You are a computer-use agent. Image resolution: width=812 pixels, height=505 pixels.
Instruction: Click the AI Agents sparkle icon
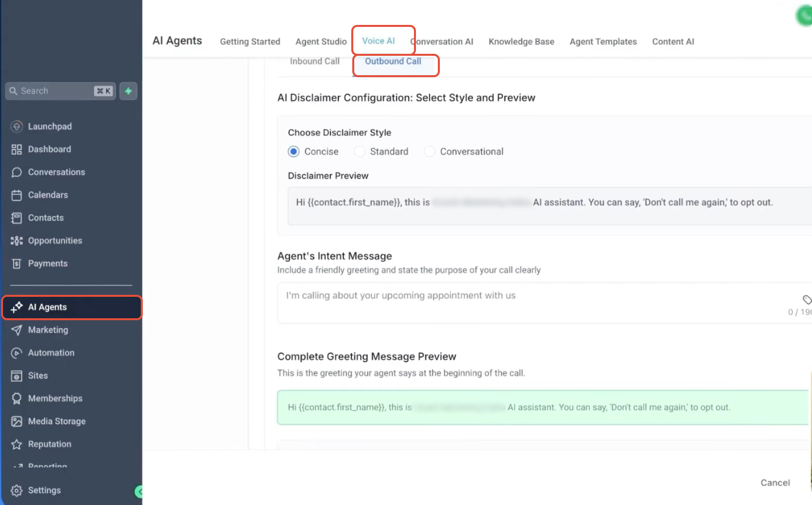tap(17, 307)
